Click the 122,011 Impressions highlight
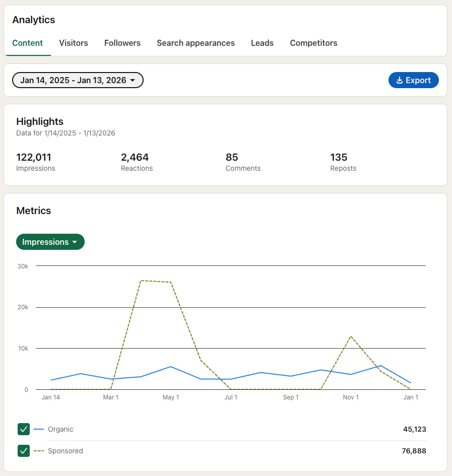Screen dimensions: 452x476 tap(34, 158)
